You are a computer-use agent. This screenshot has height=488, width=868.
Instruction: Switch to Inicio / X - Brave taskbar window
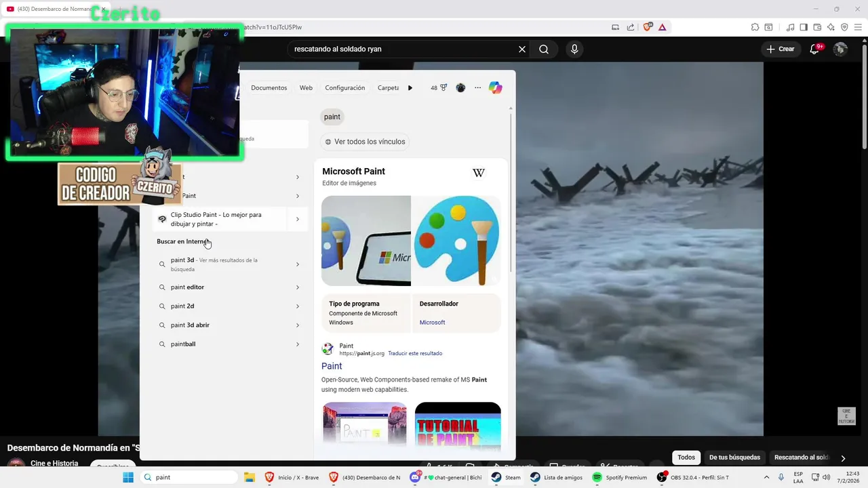coord(292,477)
